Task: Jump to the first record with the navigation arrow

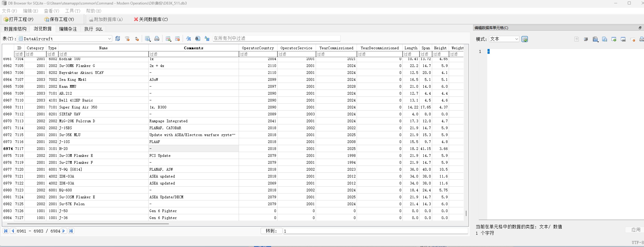Action: click(x=6, y=231)
